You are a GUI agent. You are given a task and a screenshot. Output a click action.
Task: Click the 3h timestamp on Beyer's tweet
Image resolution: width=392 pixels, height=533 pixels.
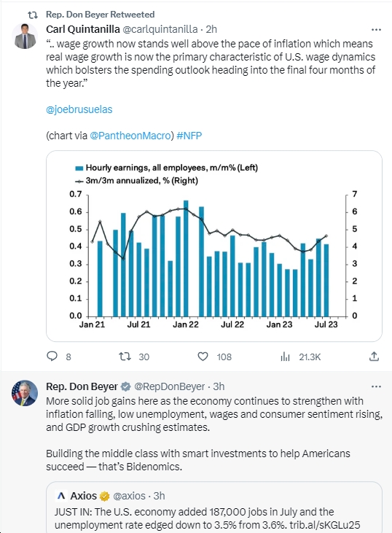(x=219, y=386)
